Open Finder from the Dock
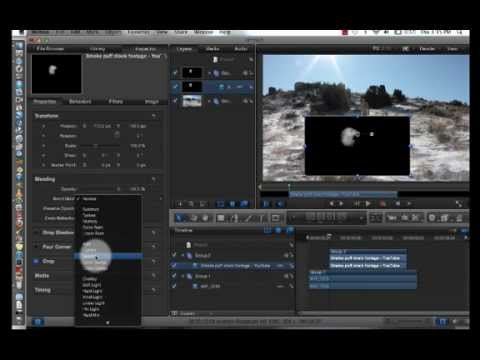The width and height of the screenshot is (480, 360). (19, 45)
